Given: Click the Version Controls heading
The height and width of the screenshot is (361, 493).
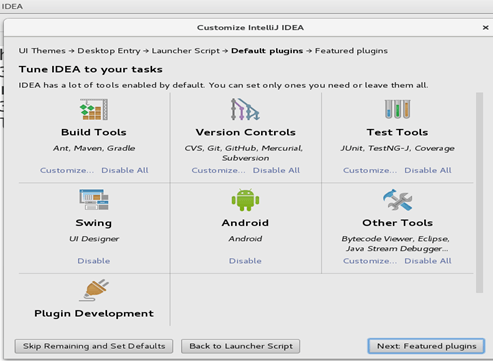Looking at the screenshot, I should click(x=246, y=132).
